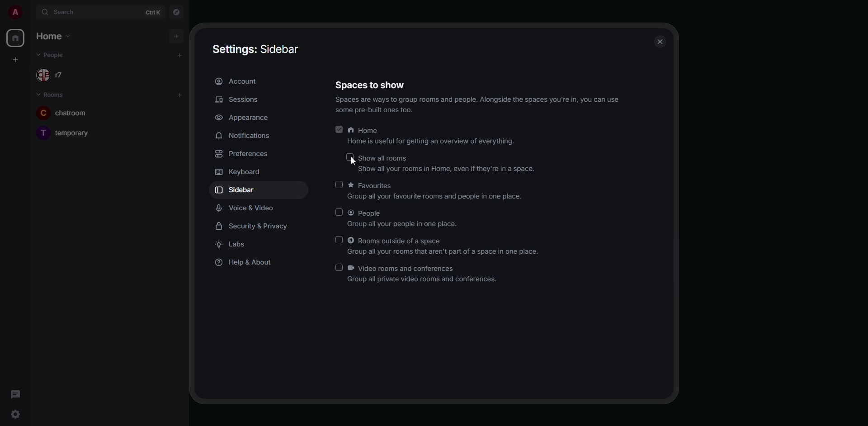Open the explore rooms compass icon

tap(177, 12)
